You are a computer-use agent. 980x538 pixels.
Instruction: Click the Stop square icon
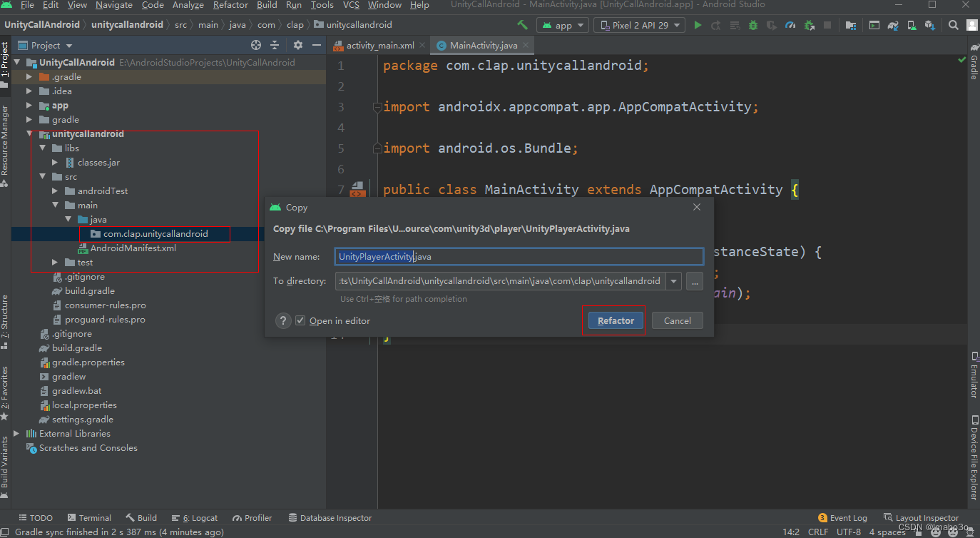tap(827, 25)
